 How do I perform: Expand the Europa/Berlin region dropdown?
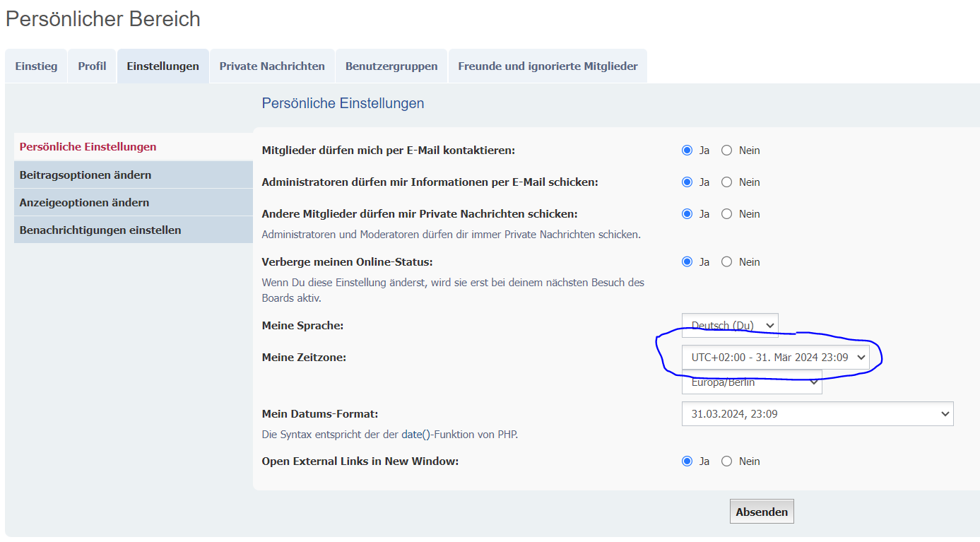click(751, 383)
